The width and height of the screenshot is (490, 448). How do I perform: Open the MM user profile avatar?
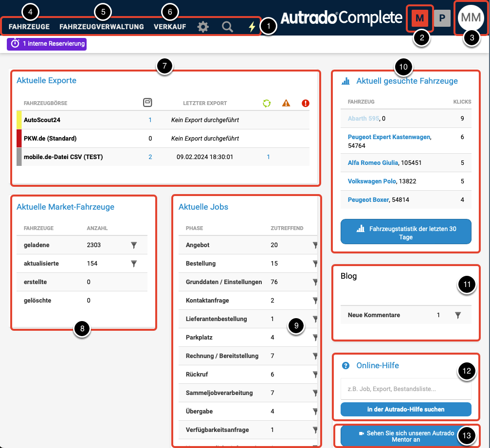pos(470,18)
